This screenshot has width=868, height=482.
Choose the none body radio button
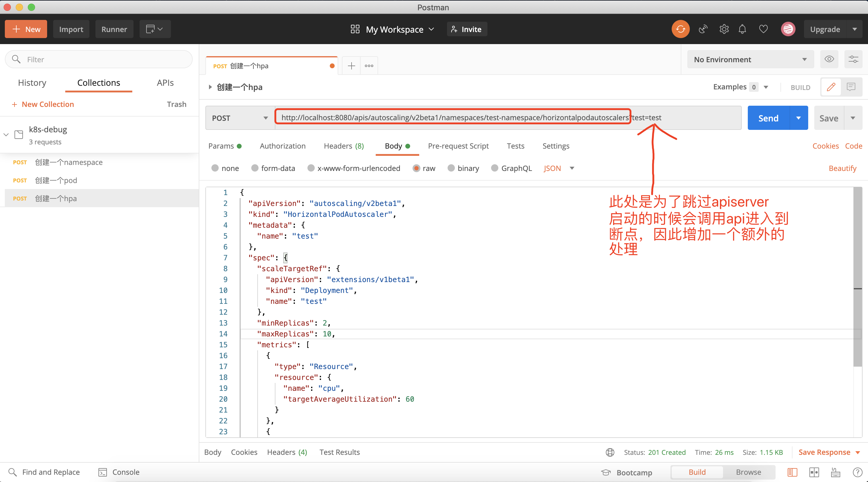pyautogui.click(x=215, y=168)
